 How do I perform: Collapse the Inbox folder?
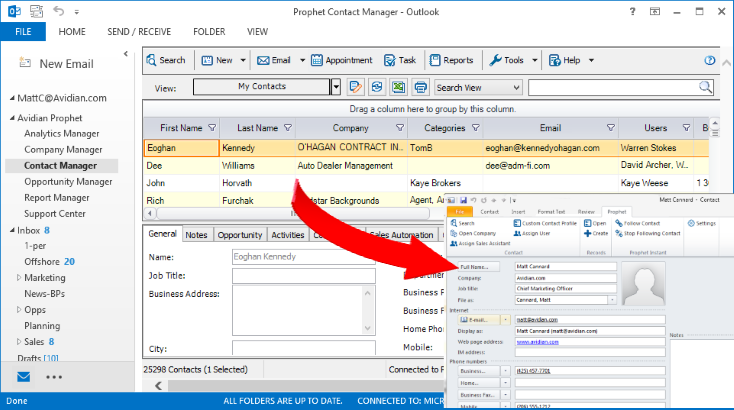click(x=12, y=230)
